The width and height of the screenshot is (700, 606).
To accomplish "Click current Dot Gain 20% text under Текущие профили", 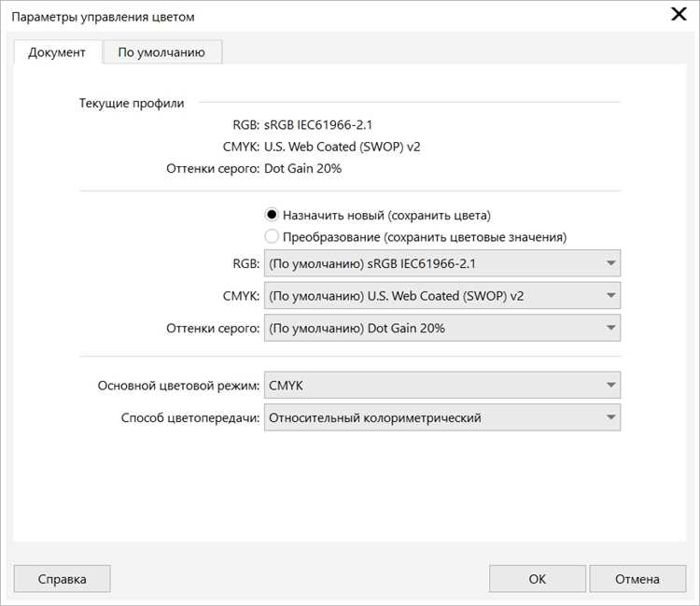I will [302, 169].
